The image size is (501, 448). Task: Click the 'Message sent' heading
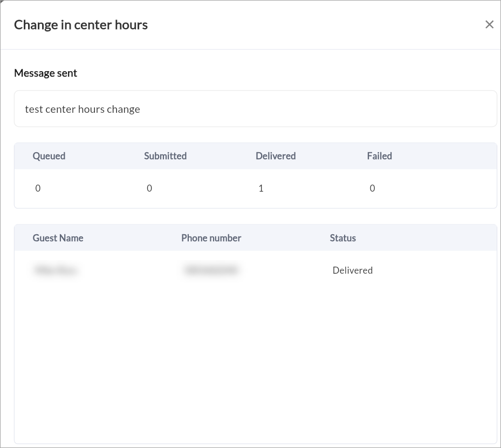coord(45,73)
